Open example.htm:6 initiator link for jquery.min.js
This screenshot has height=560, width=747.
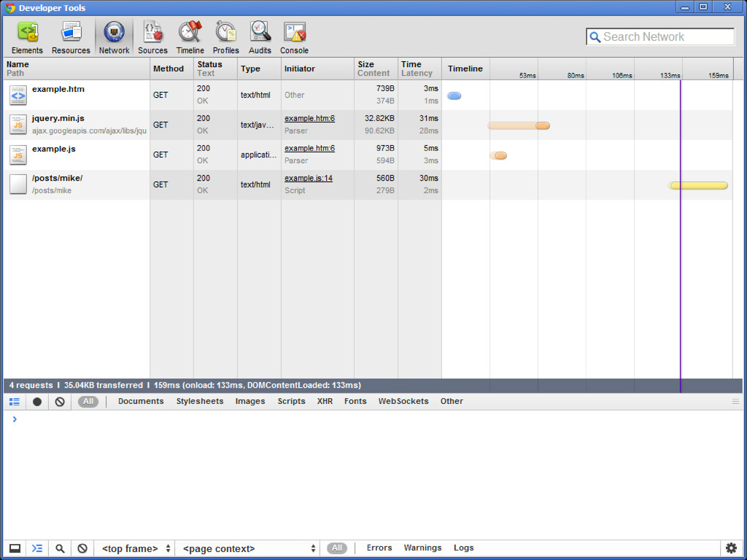tap(309, 119)
